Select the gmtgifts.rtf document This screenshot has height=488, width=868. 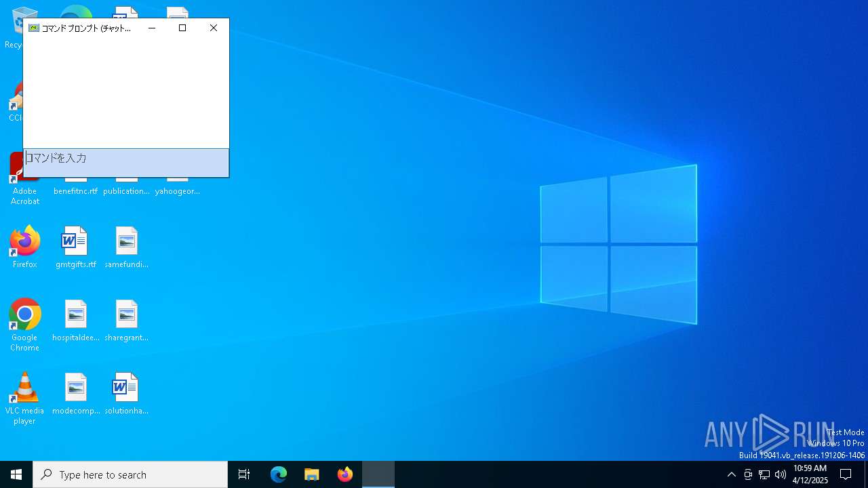(75, 247)
